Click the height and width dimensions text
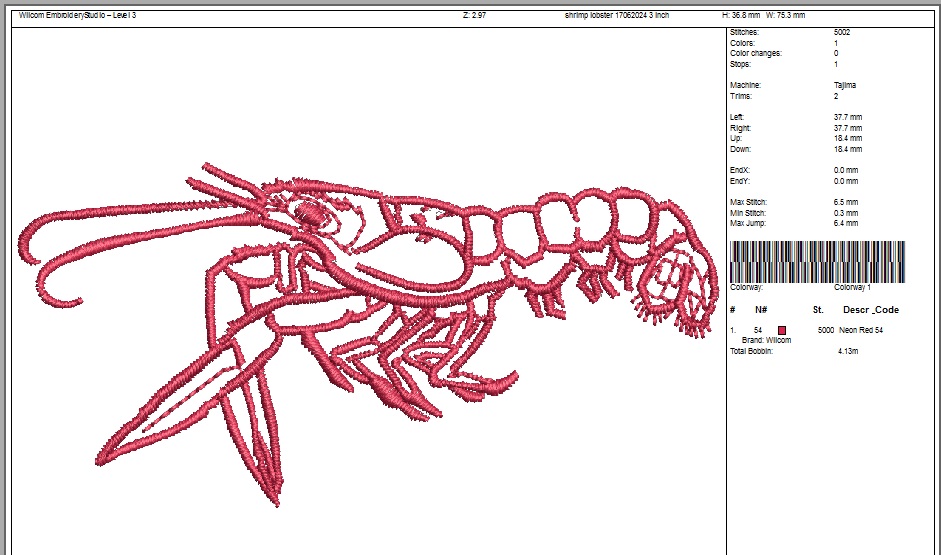This screenshot has height=555, width=941. tap(764, 16)
